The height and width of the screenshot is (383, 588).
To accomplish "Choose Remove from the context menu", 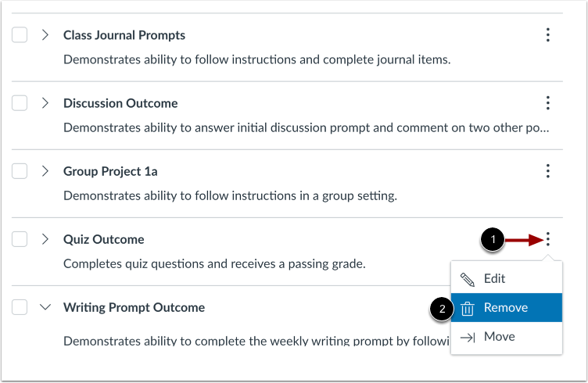I will (x=505, y=308).
